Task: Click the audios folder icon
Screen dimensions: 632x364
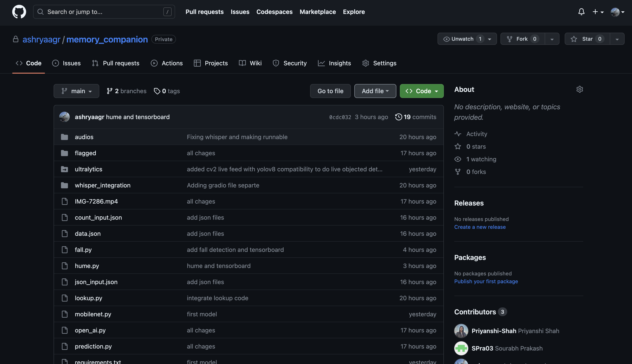Action: click(64, 137)
